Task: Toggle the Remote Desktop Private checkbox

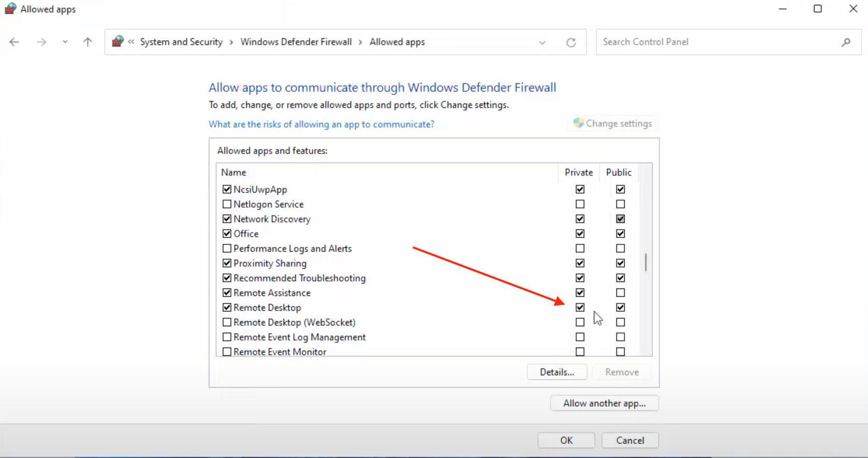Action: click(x=580, y=308)
